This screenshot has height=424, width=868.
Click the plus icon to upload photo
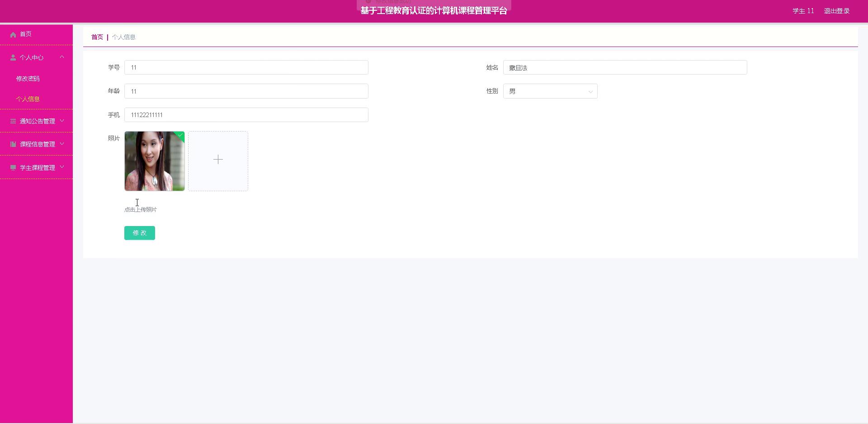[x=218, y=160]
